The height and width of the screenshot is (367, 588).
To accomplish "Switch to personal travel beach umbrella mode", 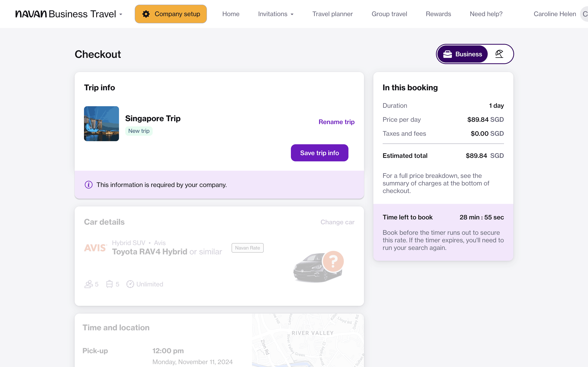I will pyautogui.click(x=499, y=54).
